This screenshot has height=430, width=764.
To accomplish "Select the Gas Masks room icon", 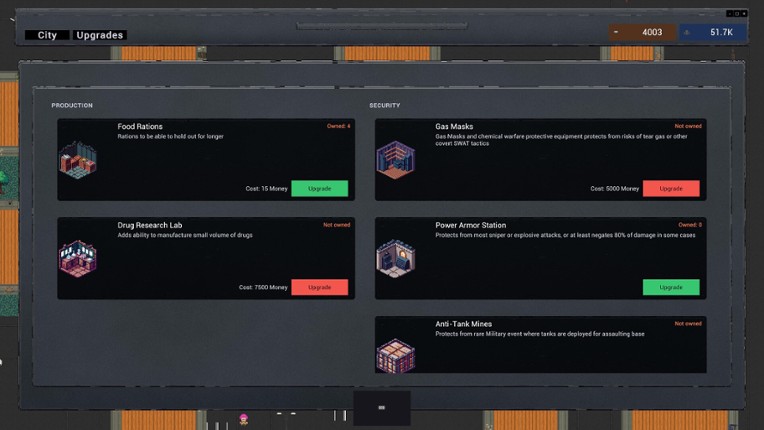I will pos(395,159).
